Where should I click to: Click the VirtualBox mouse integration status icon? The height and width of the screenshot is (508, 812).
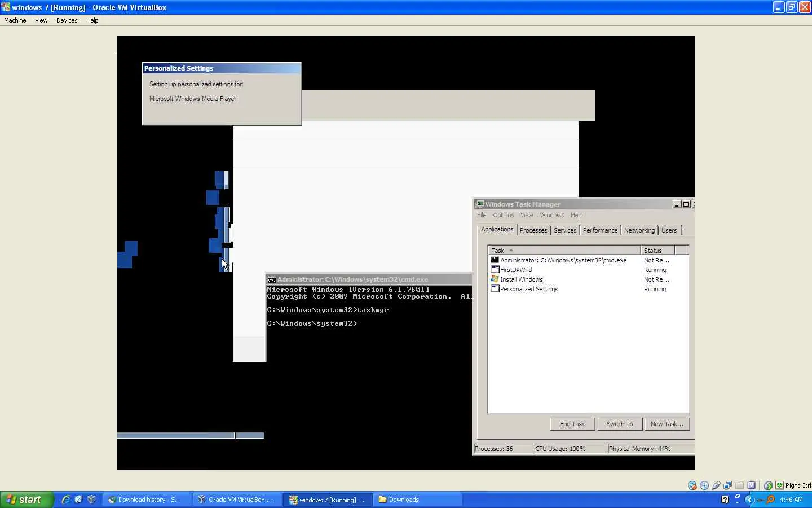(x=768, y=485)
